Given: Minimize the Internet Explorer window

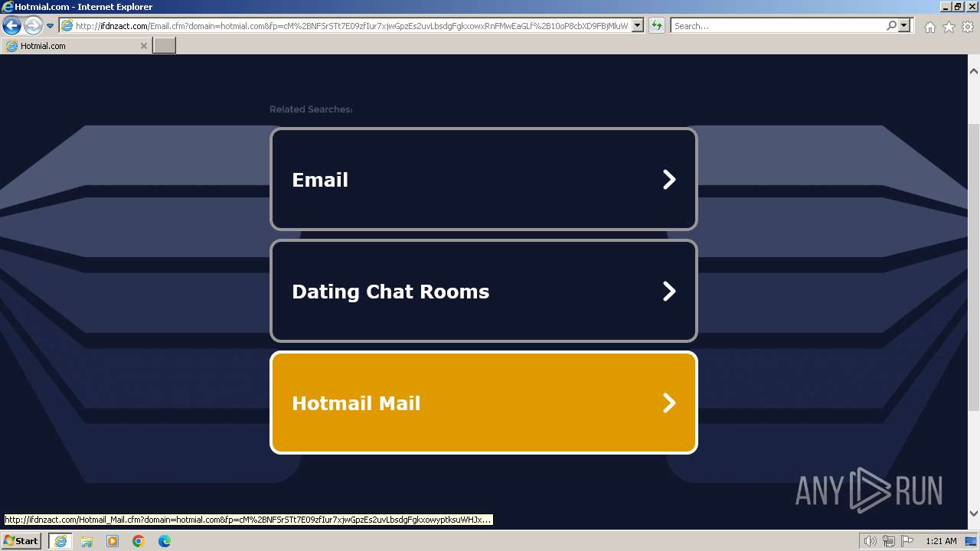Looking at the screenshot, I should pos(945,7).
